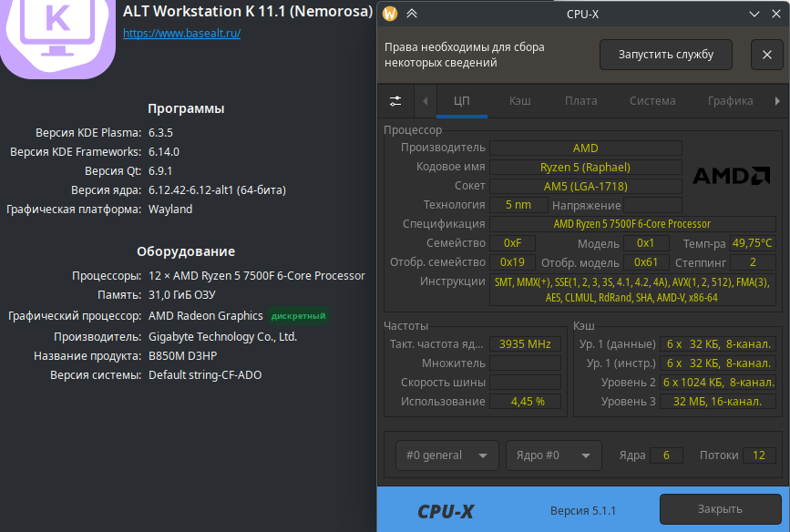790x532 pixels.
Task: Click the 32 МБ, 16-канал. level 3 value
Action: [718, 402]
